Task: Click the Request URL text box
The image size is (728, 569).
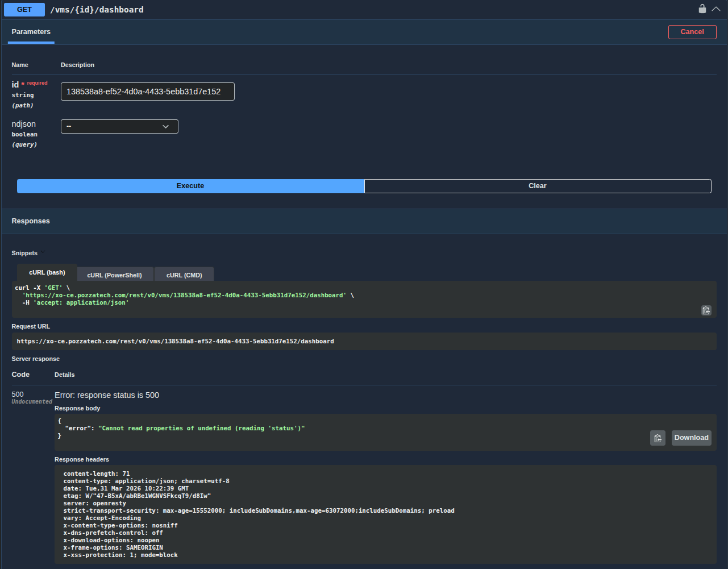Action: pos(364,342)
